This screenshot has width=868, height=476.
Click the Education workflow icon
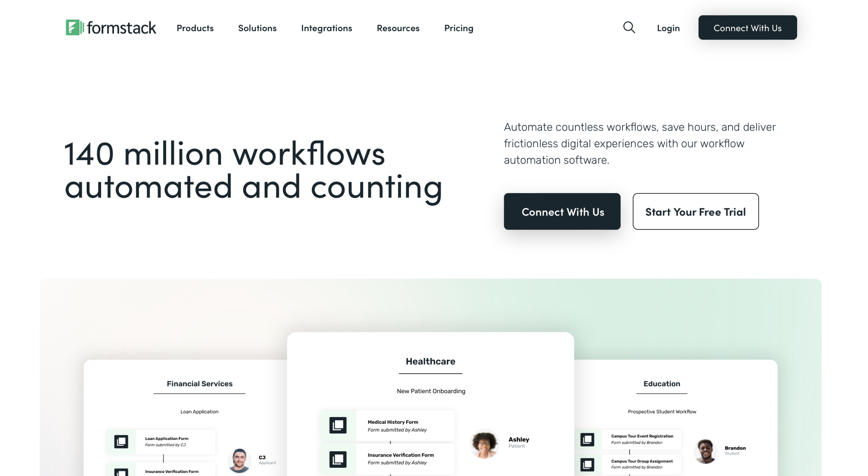click(x=588, y=439)
